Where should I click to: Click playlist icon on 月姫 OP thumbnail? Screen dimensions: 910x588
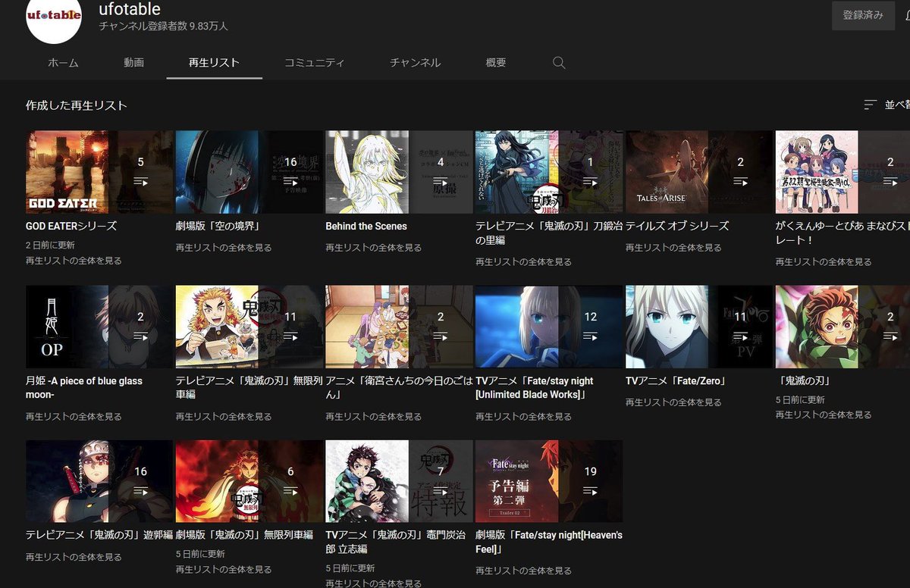(140, 336)
